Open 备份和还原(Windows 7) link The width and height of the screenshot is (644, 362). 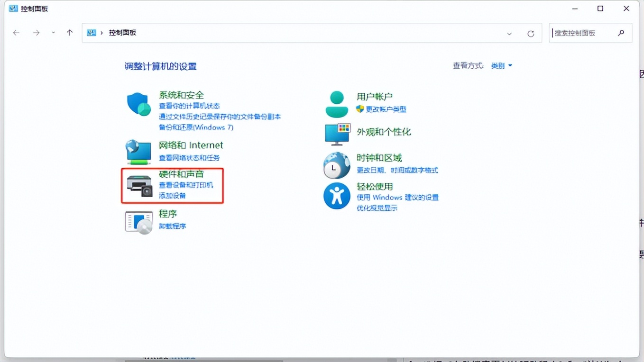(x=196, y=127)
